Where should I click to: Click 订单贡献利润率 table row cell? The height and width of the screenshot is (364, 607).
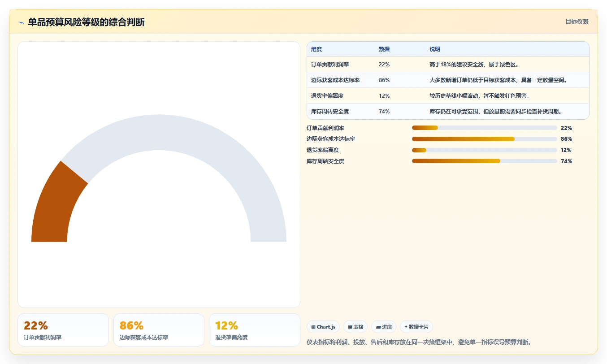[330, 65]
